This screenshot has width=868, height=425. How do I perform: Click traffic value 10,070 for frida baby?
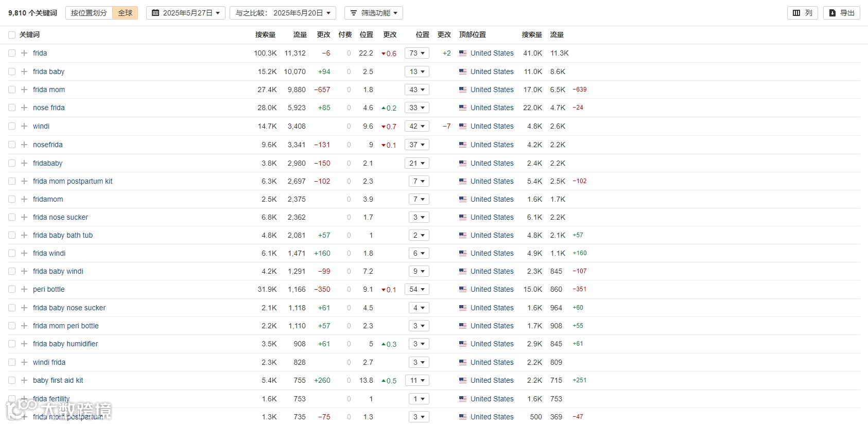coord(295,72)
